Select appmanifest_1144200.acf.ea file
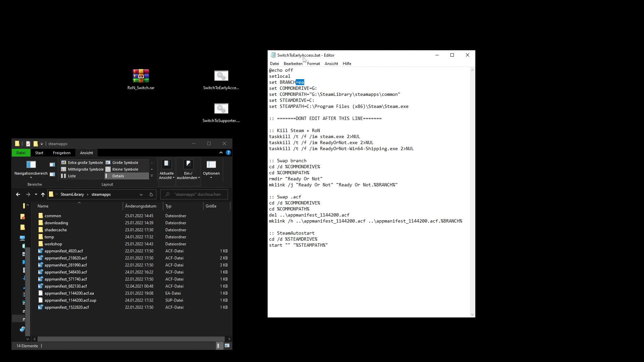The image size is (644, 362). [132, 293]
